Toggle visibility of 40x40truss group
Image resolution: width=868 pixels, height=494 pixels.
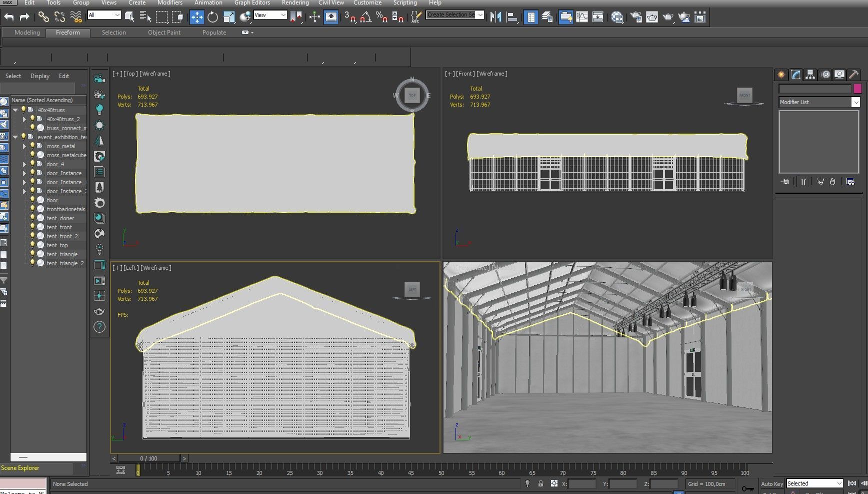click(23, 110)
